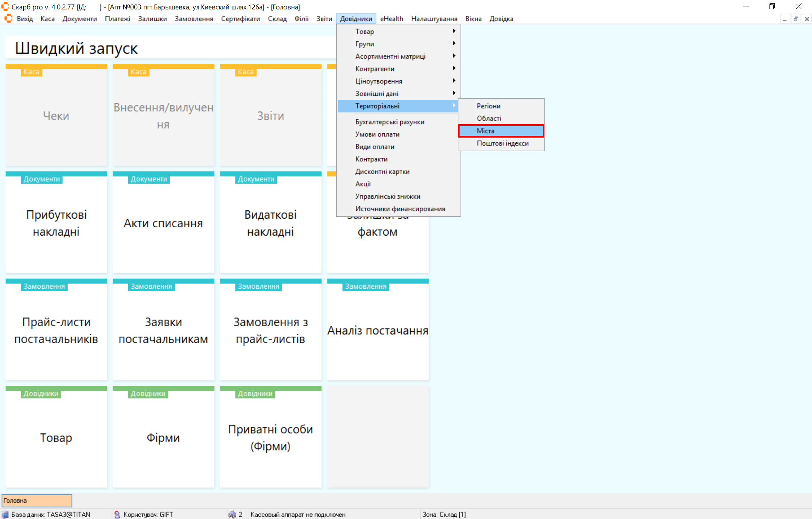This screenshot has width=812, height=519.
Task: Open the Фірми directory tile
Action: tap(163, 437)
